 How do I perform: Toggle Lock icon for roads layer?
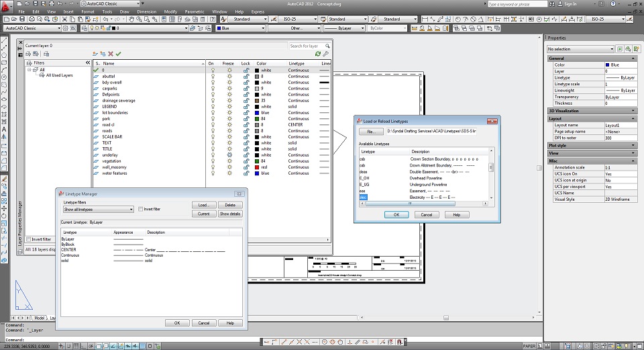coord(246,131)
